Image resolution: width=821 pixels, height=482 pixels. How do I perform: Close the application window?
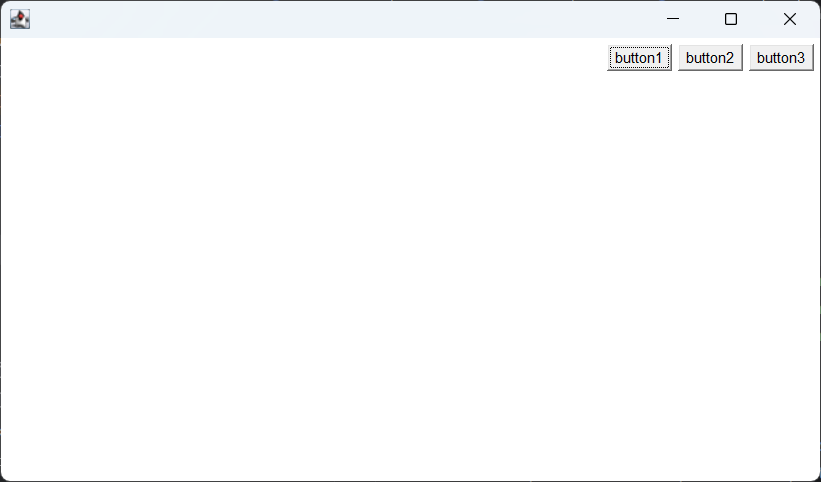(x=790, y=19)
